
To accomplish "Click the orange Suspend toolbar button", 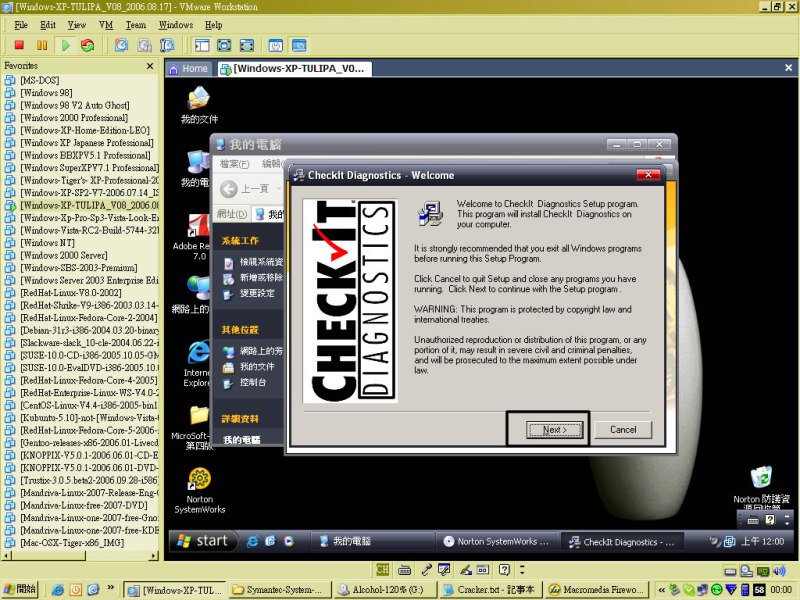I will pos(42,45).
